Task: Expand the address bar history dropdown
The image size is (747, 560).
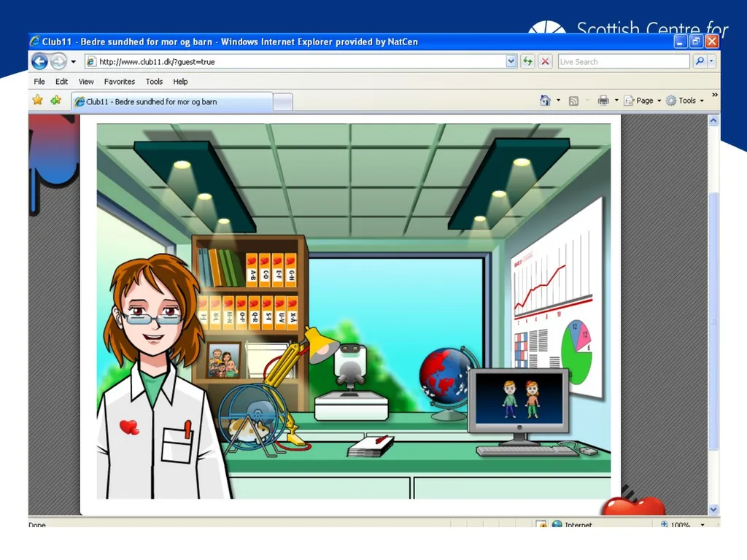Action: 511,61
